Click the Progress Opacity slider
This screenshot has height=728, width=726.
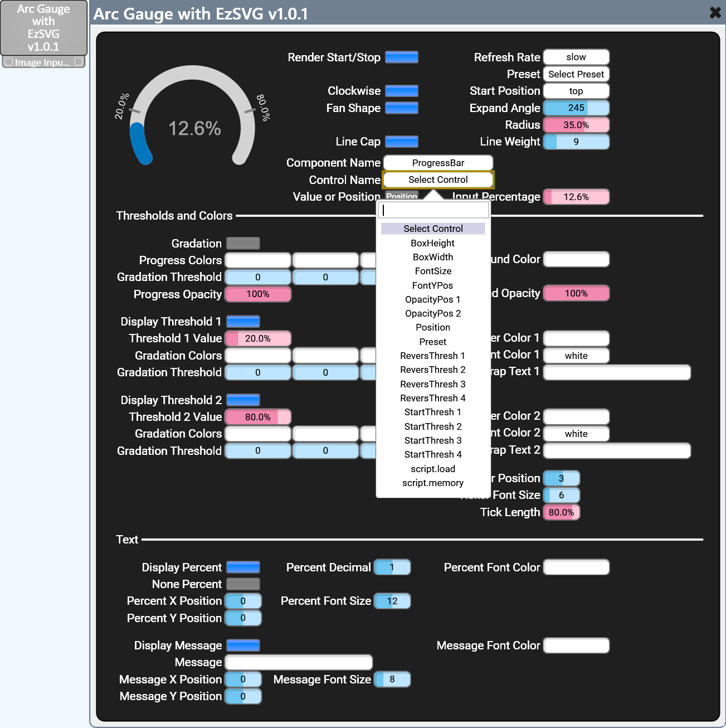[x=258, y=294]
